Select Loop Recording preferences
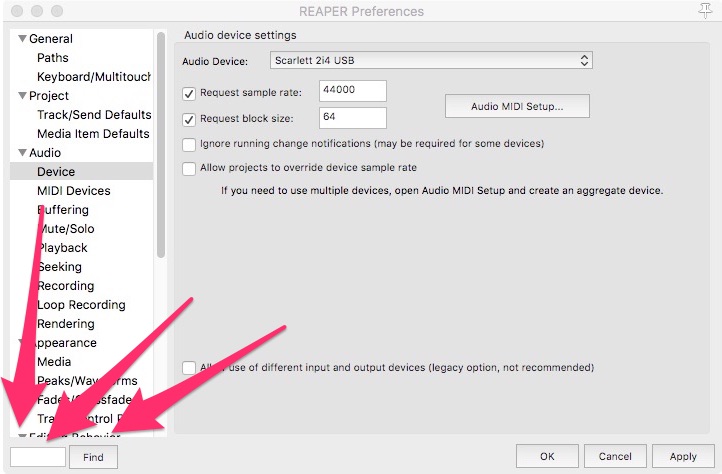 point(81,305)
